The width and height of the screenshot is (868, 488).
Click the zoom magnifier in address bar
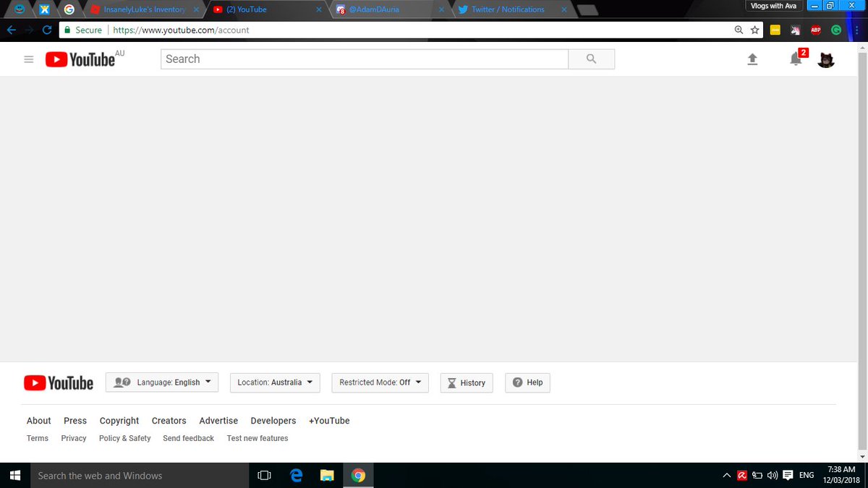[739, 30]
